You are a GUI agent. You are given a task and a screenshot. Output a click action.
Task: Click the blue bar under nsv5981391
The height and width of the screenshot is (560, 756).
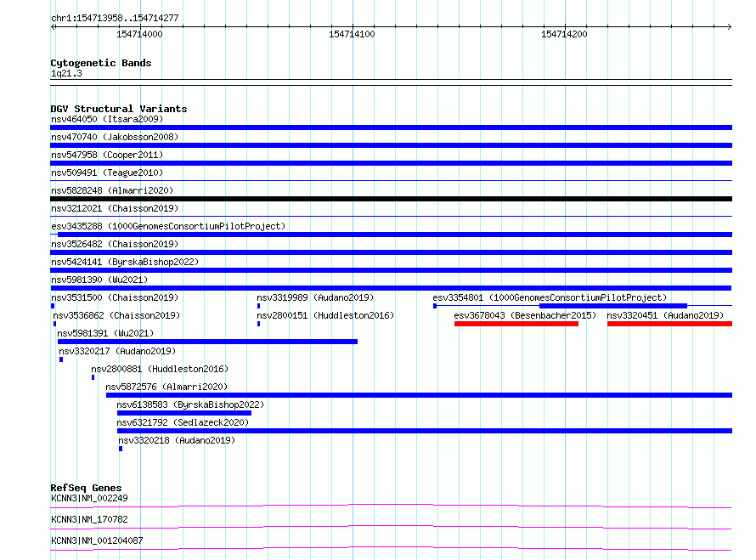point(207,342)
